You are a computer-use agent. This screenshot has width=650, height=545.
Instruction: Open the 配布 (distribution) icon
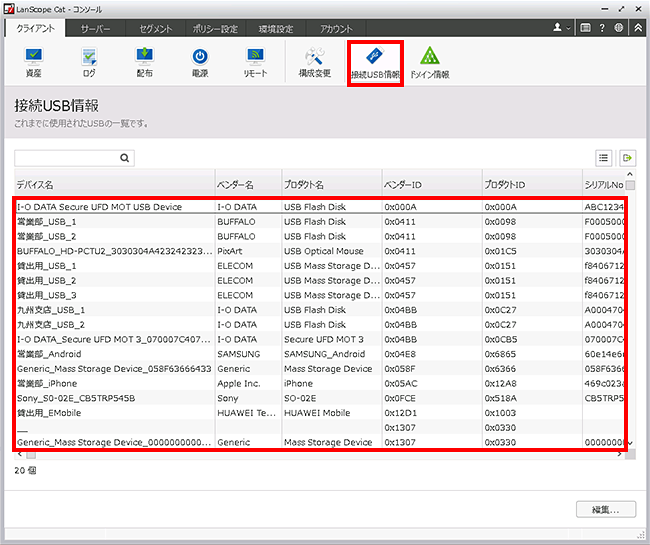click(x=145, y=63)
